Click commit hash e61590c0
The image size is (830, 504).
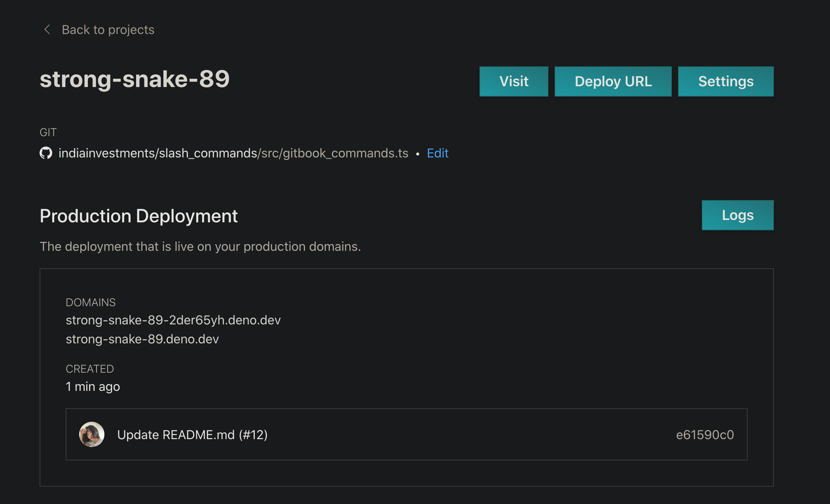click(x=705, y=435)
